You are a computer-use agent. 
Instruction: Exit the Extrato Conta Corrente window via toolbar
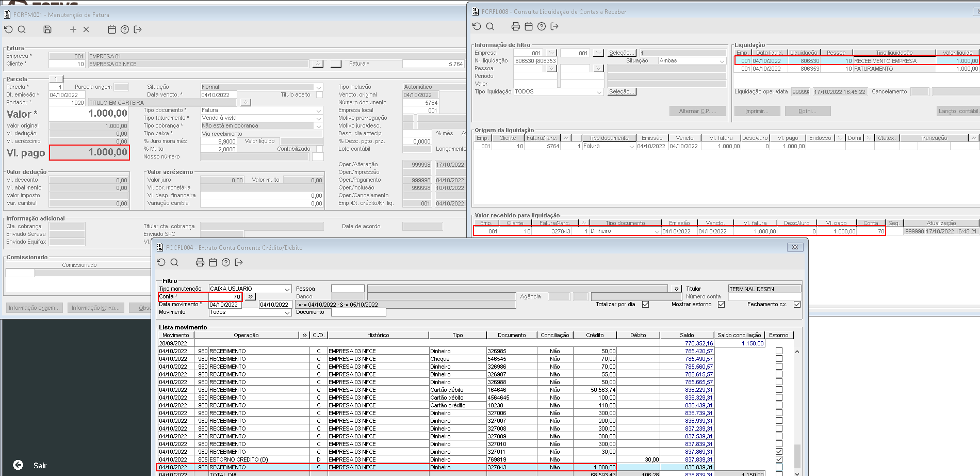tap(239, 262)
